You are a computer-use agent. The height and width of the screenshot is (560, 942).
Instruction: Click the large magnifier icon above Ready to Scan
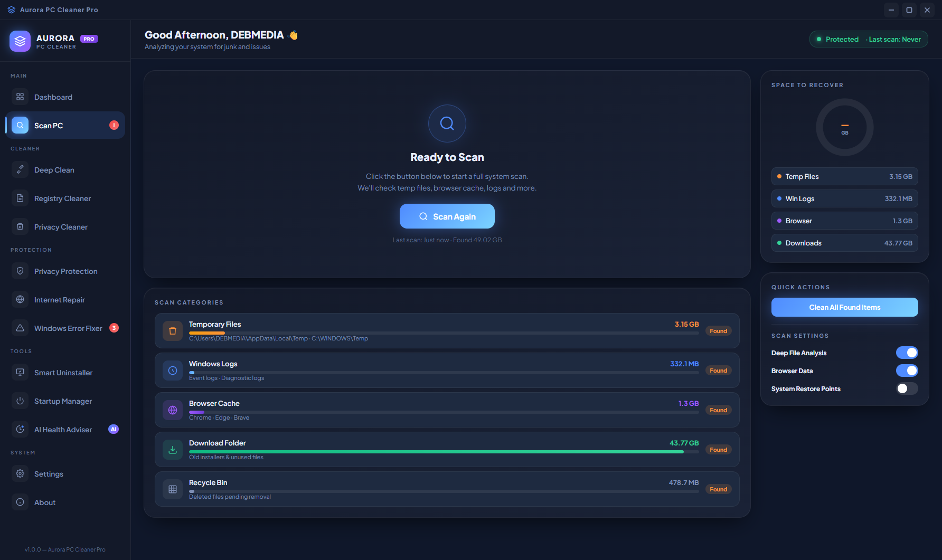pos(447,124)
